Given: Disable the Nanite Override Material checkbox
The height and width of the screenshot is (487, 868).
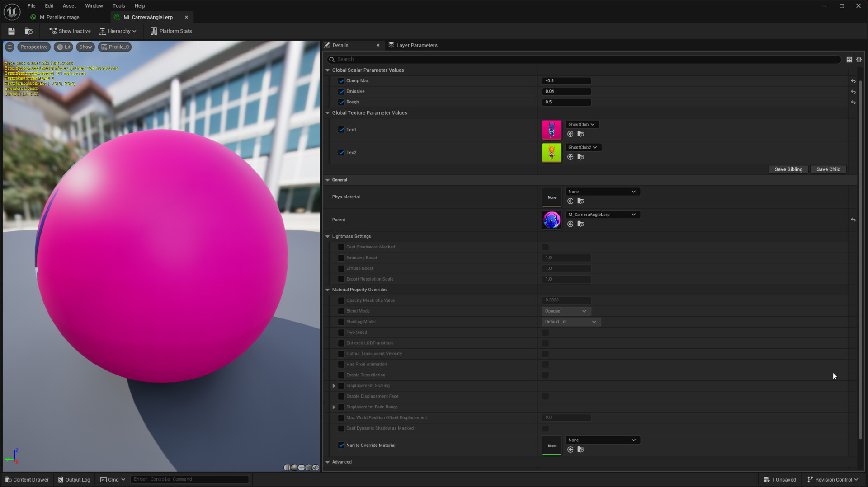Looking at the screenshot, I should pyautogui.click(x=341, y=445).
